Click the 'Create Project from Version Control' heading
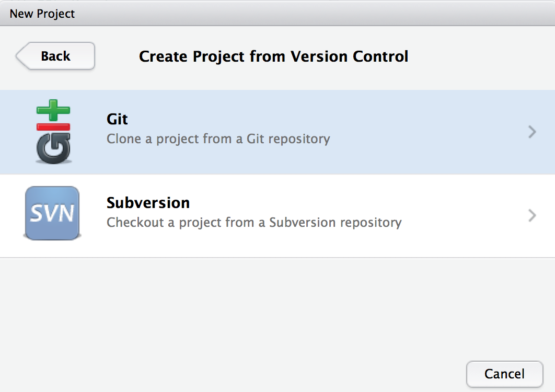 click(x=274, y=56)
